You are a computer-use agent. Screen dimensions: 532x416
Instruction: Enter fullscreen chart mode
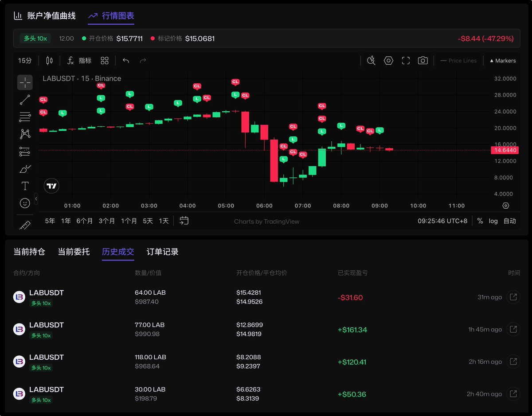[x=406, y=61]
